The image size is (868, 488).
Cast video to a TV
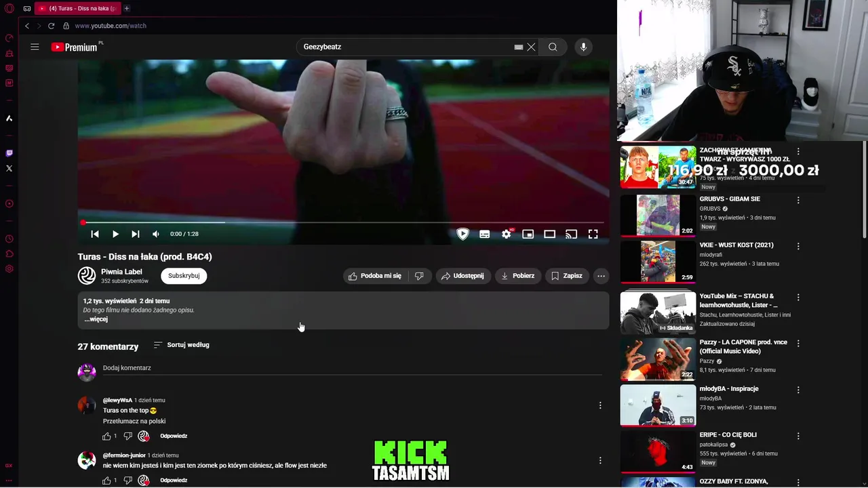571,234
